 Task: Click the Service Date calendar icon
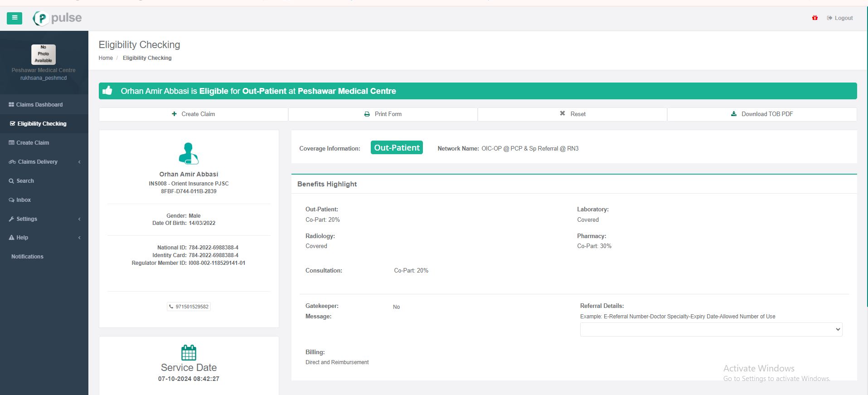(x=189, y=352)
